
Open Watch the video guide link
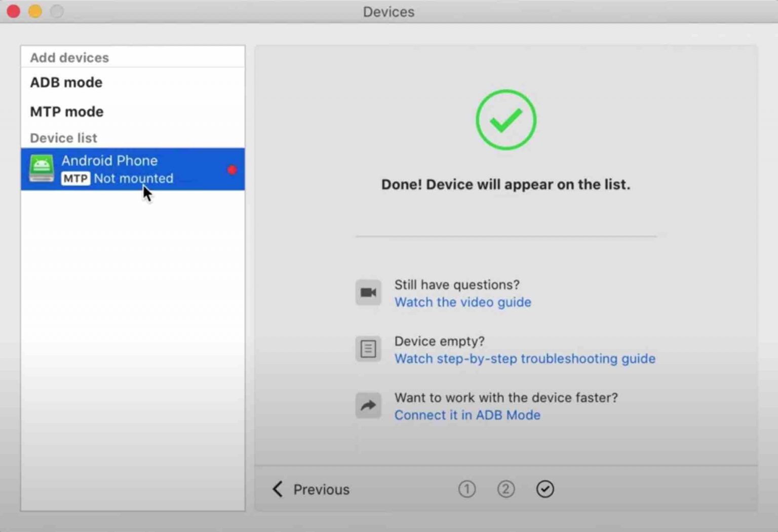[462, 302]
